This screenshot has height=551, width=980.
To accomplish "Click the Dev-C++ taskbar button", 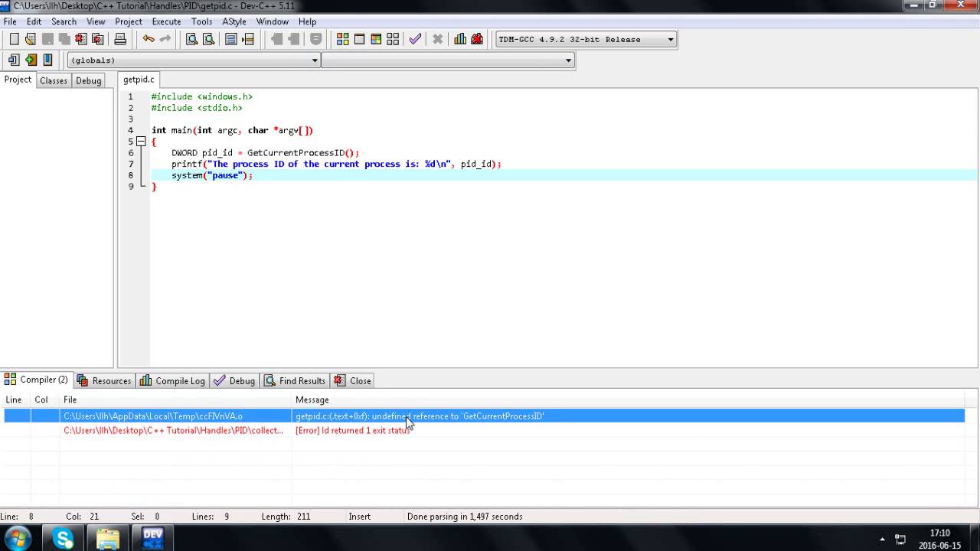I will click(x=153, y=537).
